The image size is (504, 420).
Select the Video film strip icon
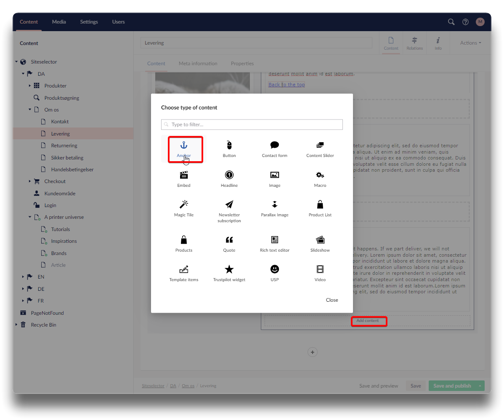tap(320, 269)
